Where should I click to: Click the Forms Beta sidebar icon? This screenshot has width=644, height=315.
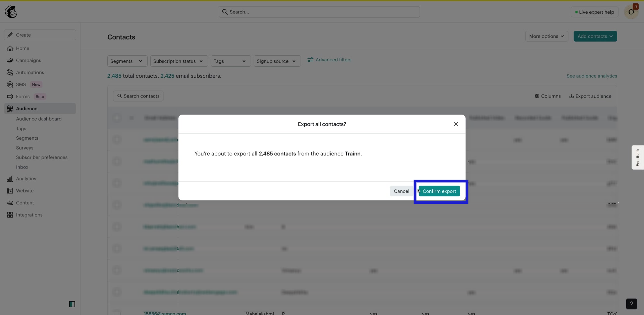click(x=10, y=97)
